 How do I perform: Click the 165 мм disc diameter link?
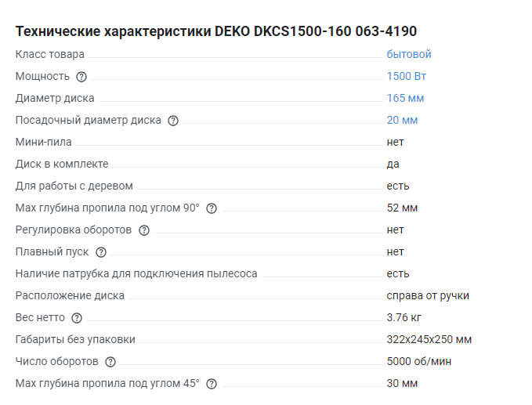tap(405, 98)
